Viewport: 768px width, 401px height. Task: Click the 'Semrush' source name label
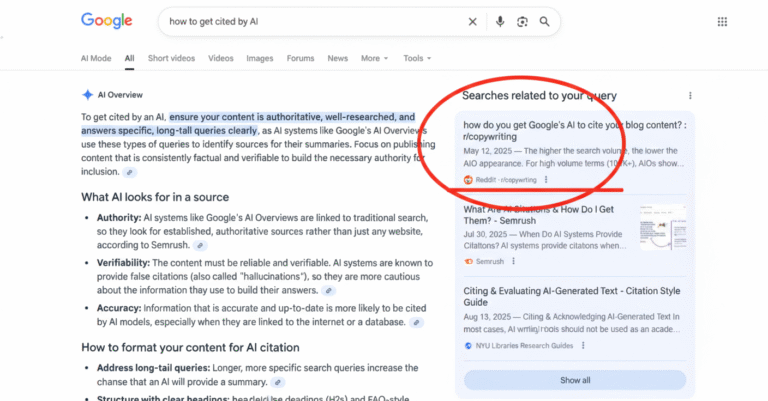point(490,261)
